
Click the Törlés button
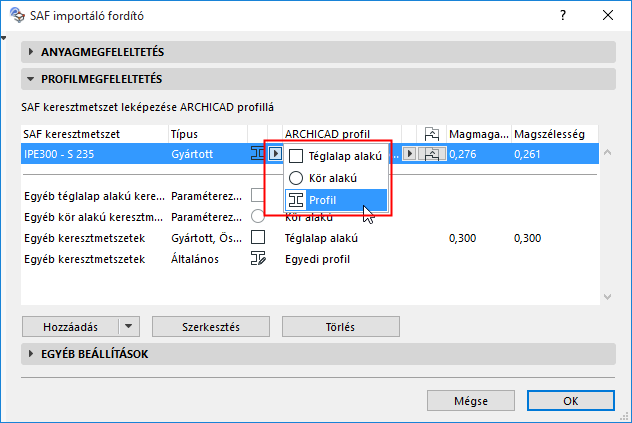pyautogui.click(x=341, y=327)
